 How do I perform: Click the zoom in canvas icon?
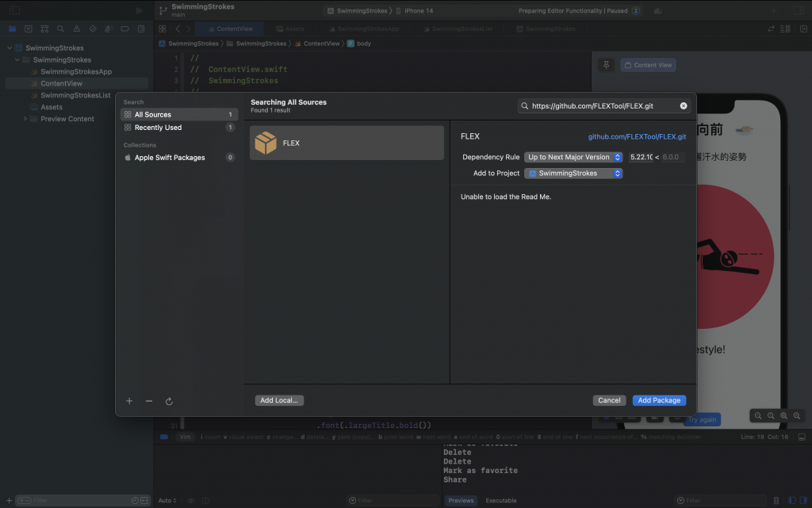[797, 415]
